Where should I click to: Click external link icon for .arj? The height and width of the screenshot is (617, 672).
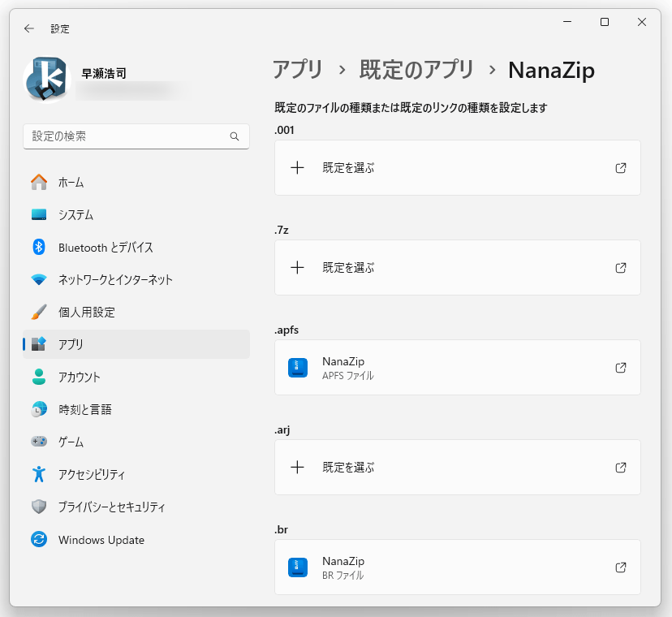(x=621, y=468)
